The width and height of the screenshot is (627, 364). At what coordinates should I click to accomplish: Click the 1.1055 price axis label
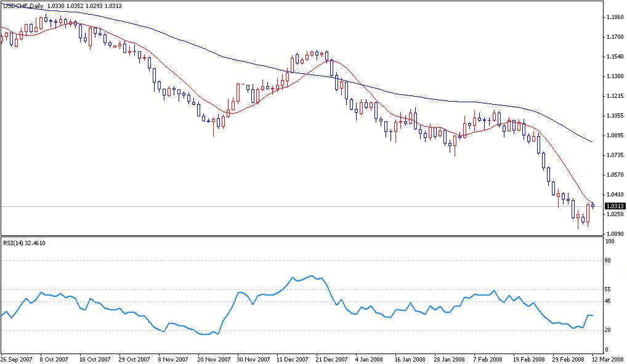615,116
